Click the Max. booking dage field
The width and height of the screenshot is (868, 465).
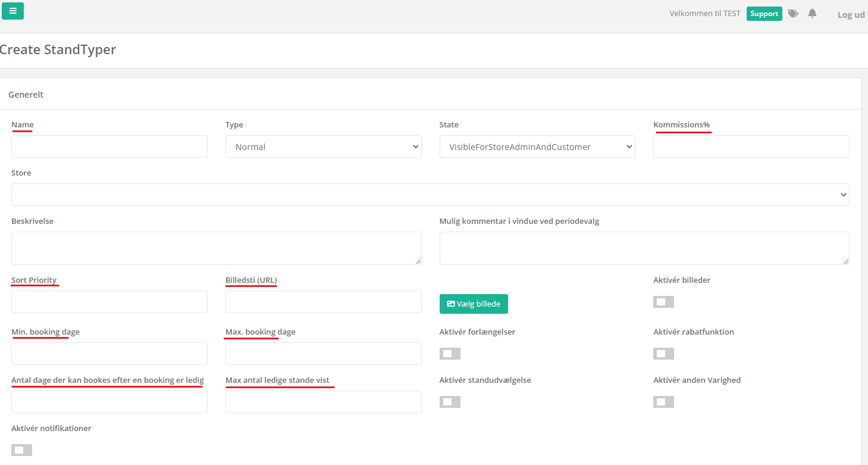click(x=323, y=354)
